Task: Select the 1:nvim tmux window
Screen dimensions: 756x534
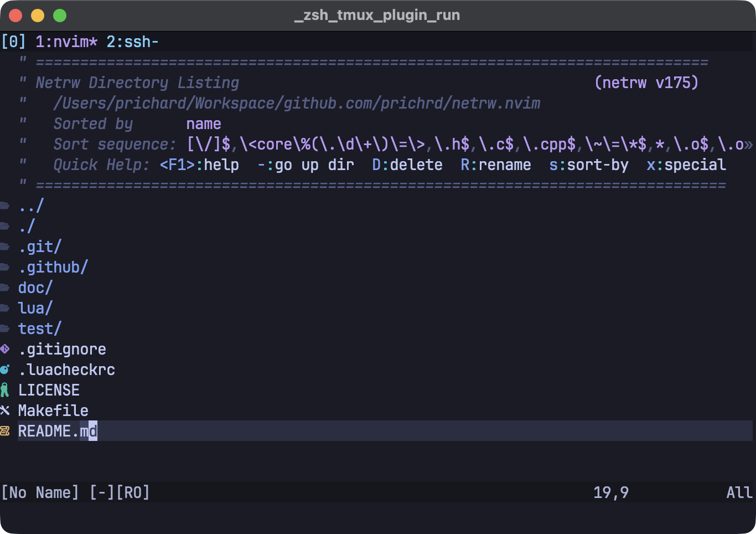Action: (63, 41)
